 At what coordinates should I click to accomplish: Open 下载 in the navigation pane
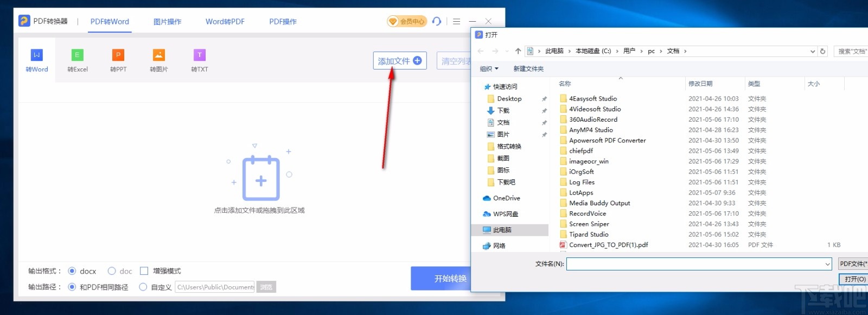(503, 110)
